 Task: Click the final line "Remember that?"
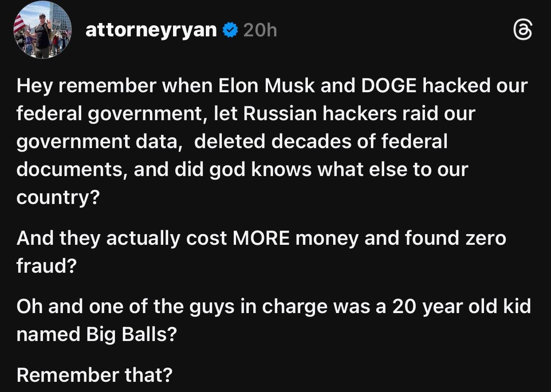coord(94,375)
